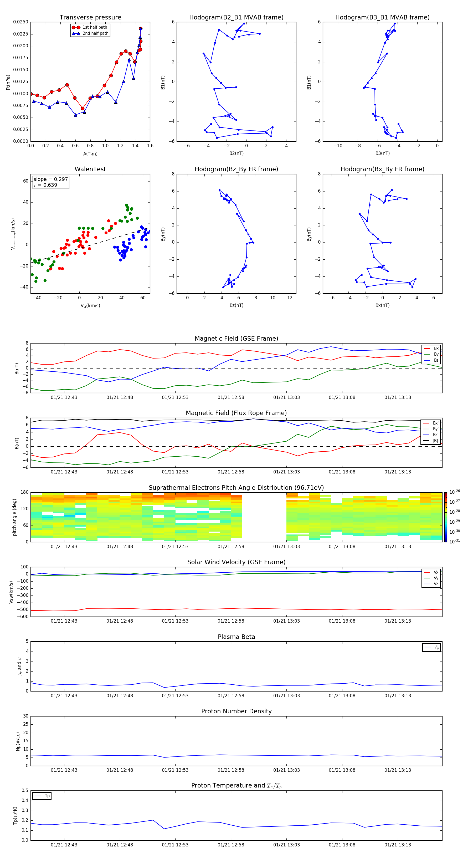Select the "Proton Temperature and Te/Tp" title
Screen dimensions: 473x868
pos(236,786)
